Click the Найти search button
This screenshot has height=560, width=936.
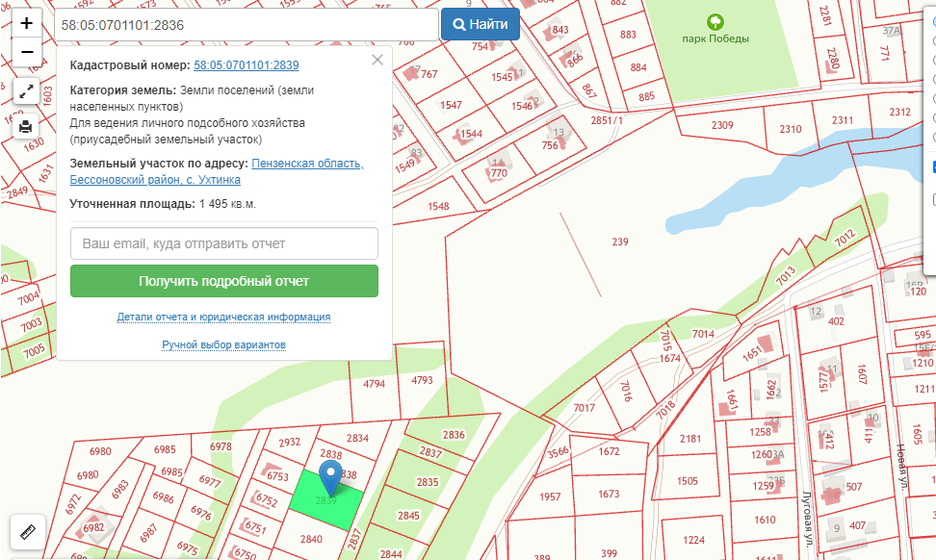click(480, 24)
